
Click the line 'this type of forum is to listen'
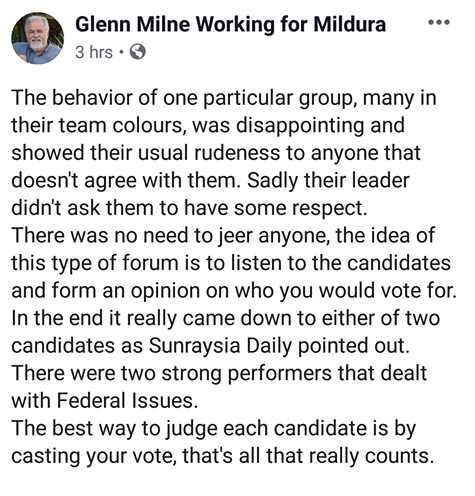click(231, 264)
